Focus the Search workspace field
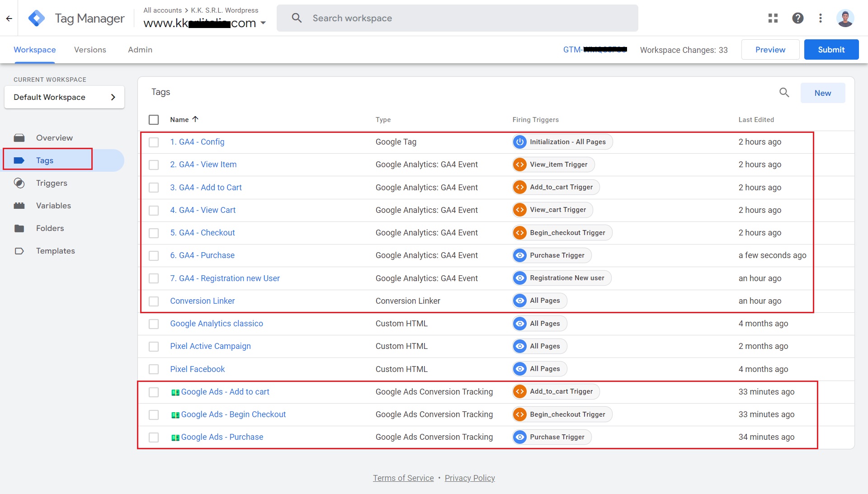868x494 pixels. (458, 18)
